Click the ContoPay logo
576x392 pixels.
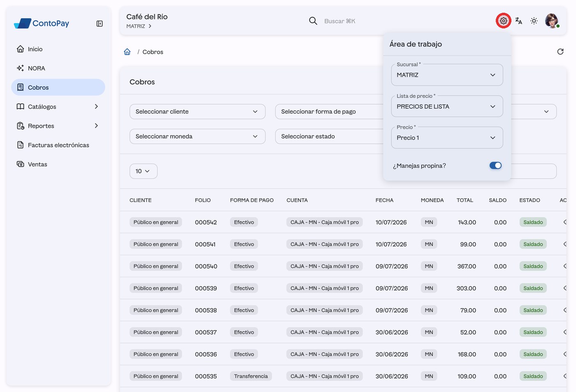(42, 23)
